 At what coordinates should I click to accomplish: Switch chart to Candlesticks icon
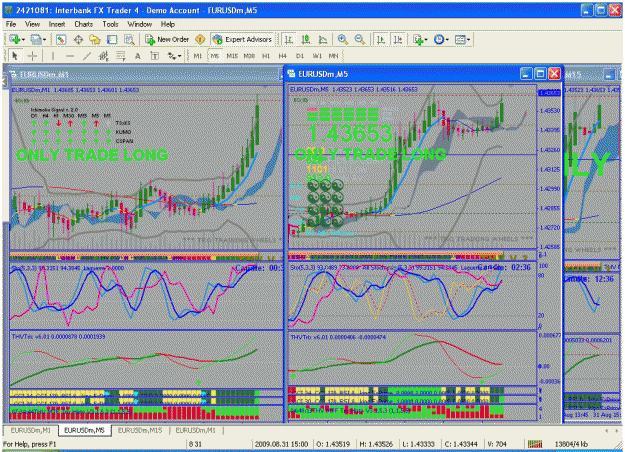pyautogui.click(x=306, y=39)
